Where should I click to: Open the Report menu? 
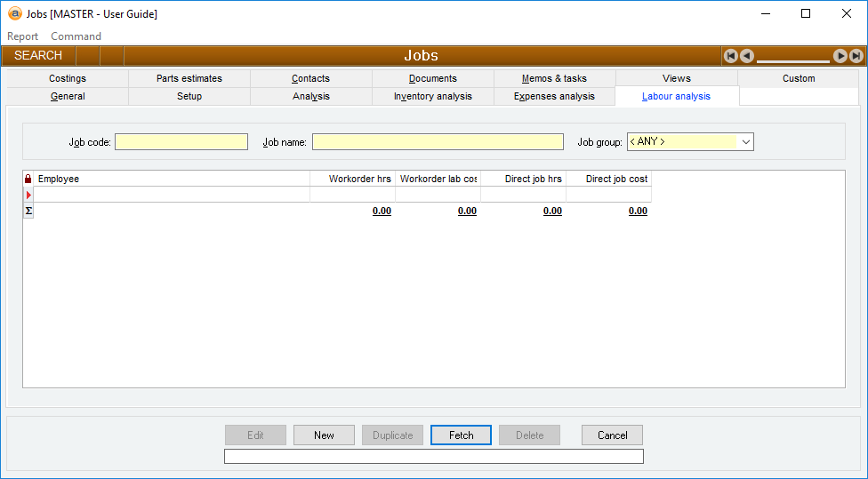coord(23,36)
